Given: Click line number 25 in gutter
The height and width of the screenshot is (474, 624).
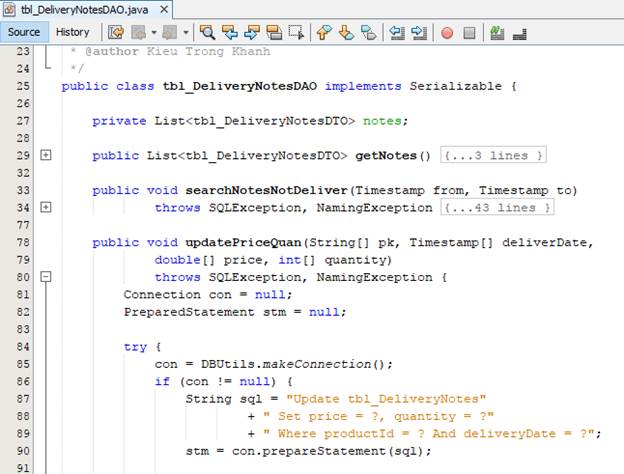Looking at the screenshot, I should click(x=23, y=86).
